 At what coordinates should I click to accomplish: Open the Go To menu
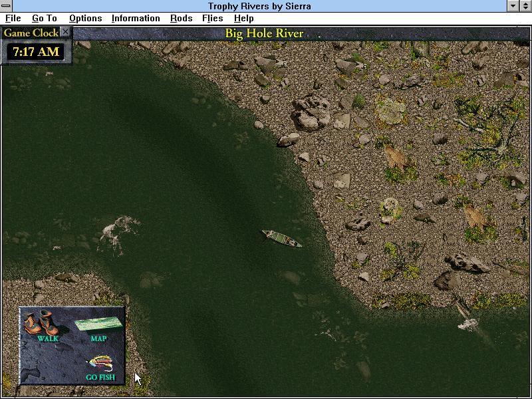45,19
